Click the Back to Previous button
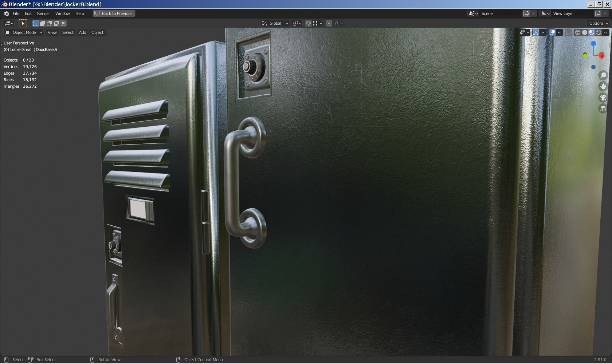The width and height of the screenshot is (612, 364). click(x=114, y=13)
